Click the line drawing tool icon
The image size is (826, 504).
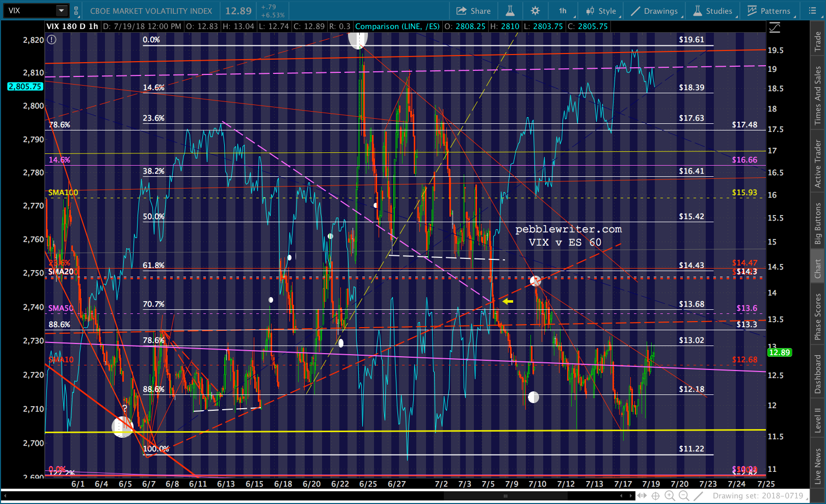698,496
